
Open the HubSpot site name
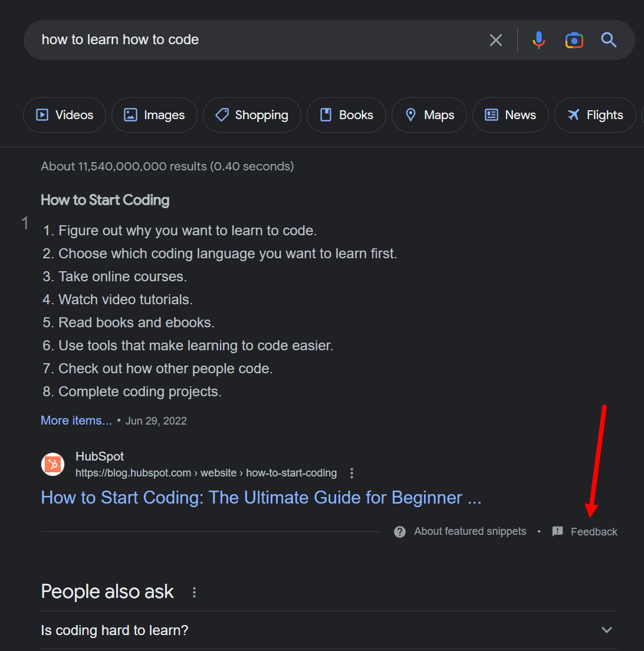(x=100, y=456)
